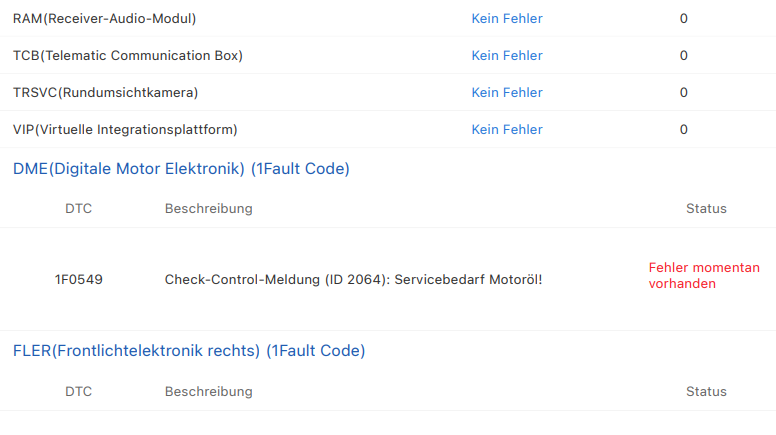Click the red Fehler momentan vorhanden status
The height and width of the screenshot is (435, 776).
704,275
